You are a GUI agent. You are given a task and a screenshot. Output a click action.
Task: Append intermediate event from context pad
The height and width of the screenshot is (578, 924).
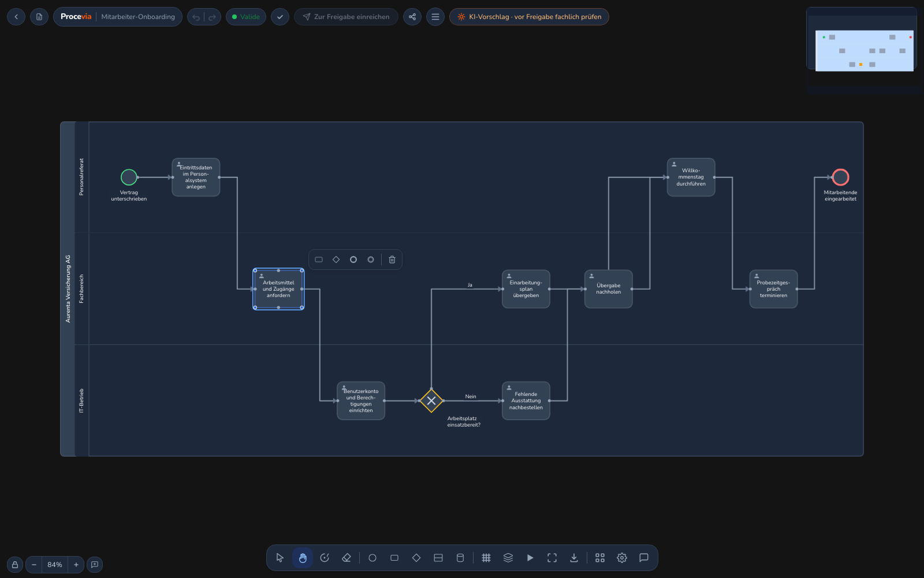point(371,260)
